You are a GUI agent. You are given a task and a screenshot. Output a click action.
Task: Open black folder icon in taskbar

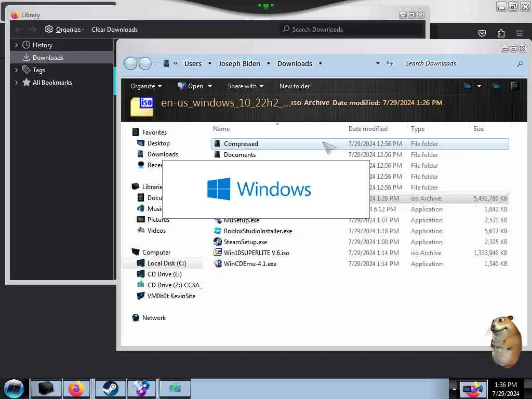46,389
